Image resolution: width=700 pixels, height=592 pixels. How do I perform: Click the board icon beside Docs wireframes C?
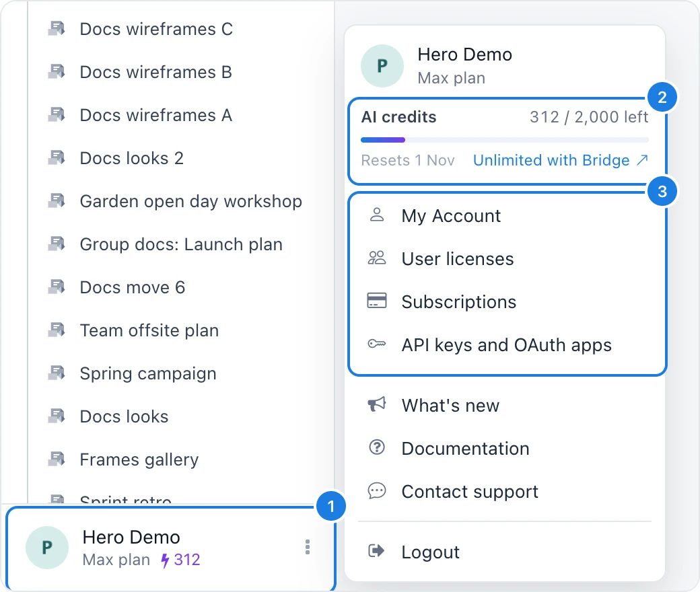pyautogui.click(x=57, y=28)
